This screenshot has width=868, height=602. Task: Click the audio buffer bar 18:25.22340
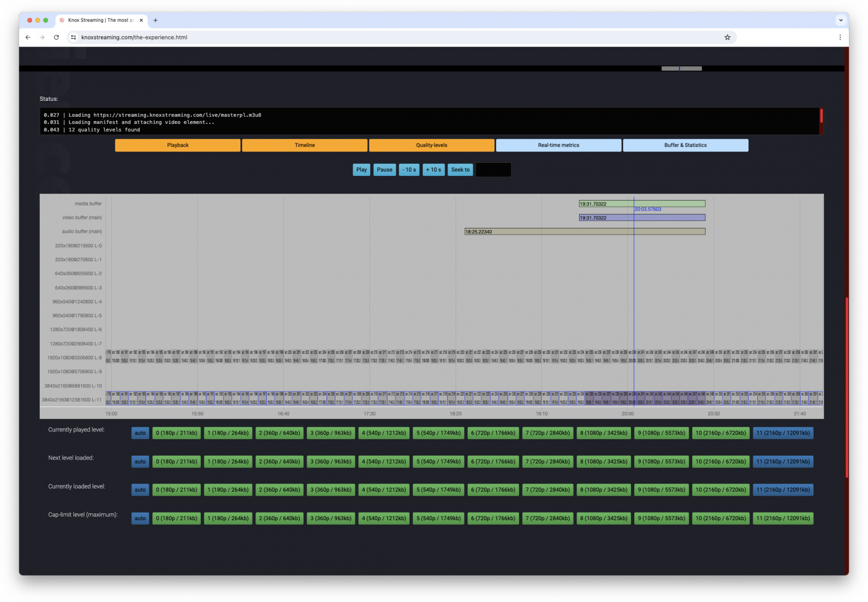pos(585,232)
